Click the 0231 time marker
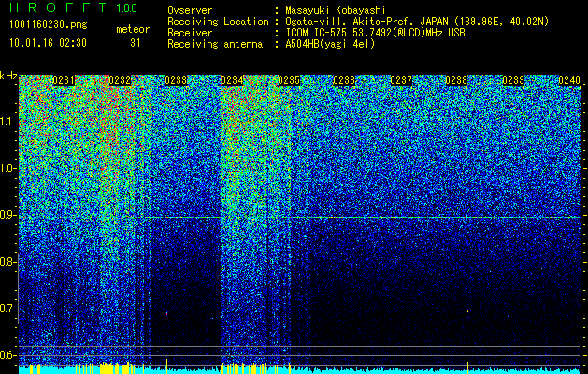This screenshot has height=374, width=588. click(x=64, y=80)
